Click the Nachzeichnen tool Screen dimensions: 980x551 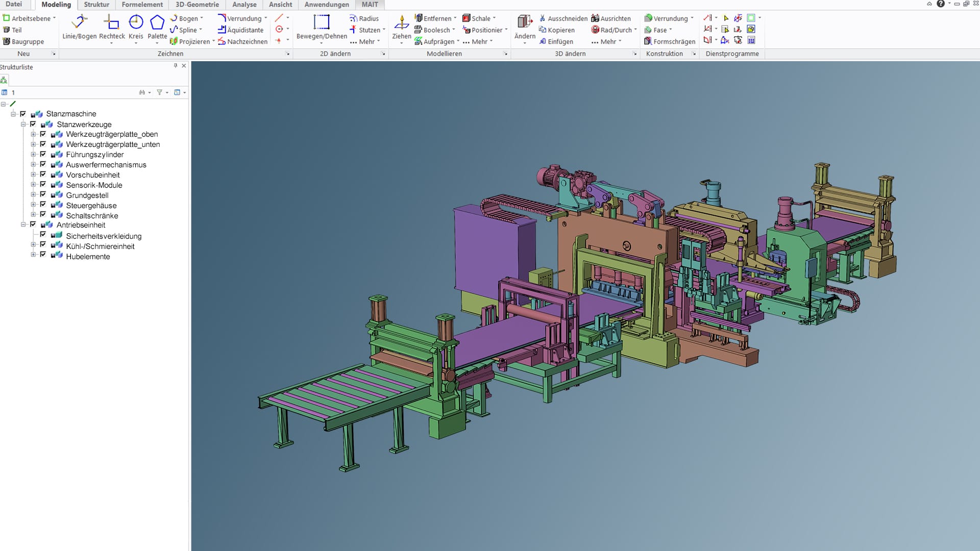[x=242, y=42]
